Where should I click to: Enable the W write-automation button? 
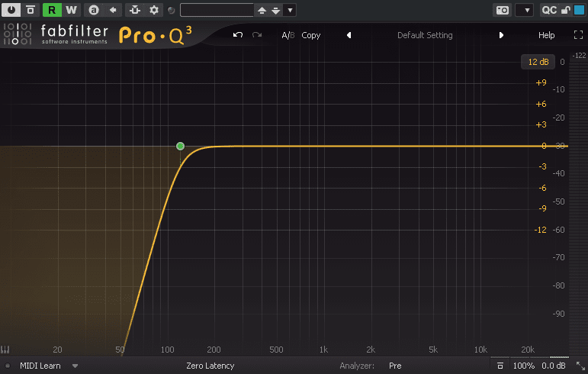(x=71, y=10)
